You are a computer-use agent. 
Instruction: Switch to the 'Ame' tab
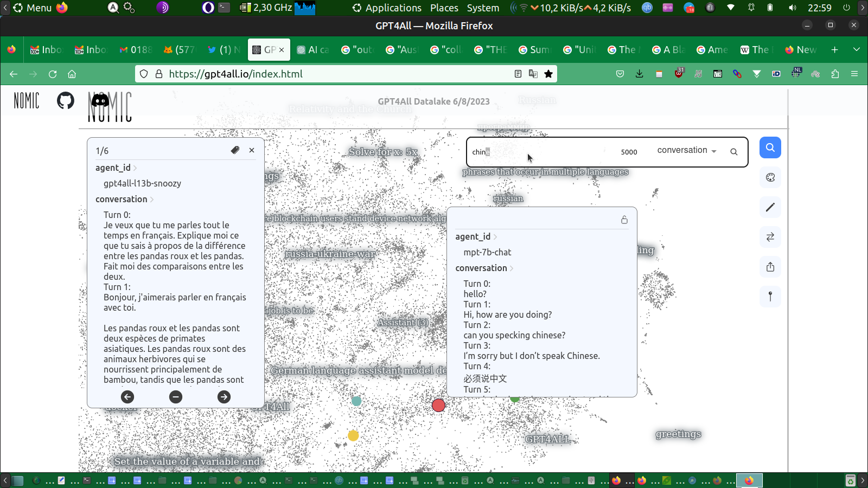pyautogui.click(x=712, y=49)
